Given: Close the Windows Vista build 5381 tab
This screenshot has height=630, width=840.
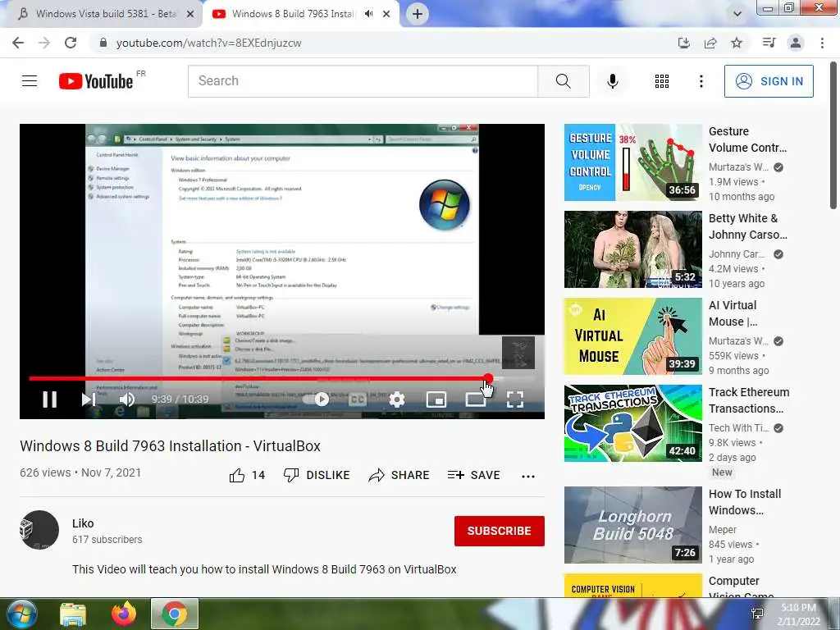Looking at the screenshot, I should pyautogui.click(x=190, y=14).
